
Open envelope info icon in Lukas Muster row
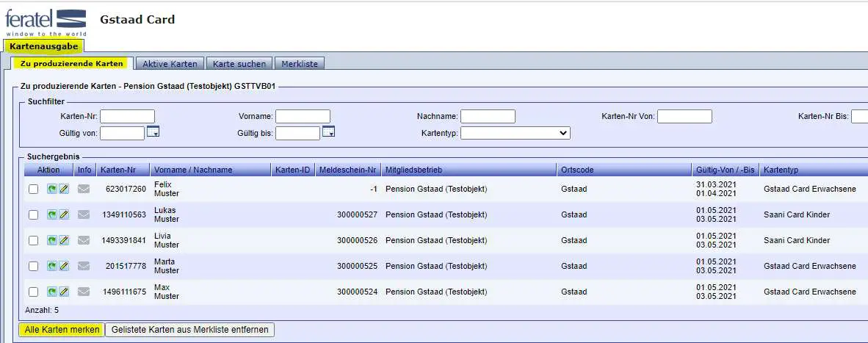pos(84,214)
